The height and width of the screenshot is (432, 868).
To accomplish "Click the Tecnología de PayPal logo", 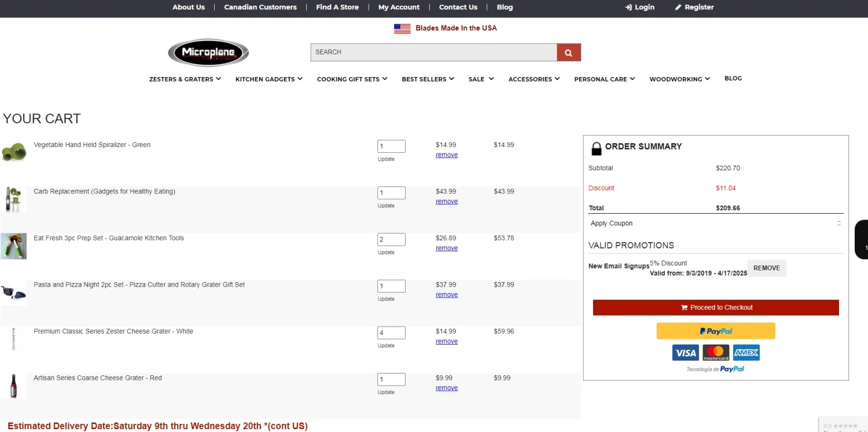I will pos(715,369).
